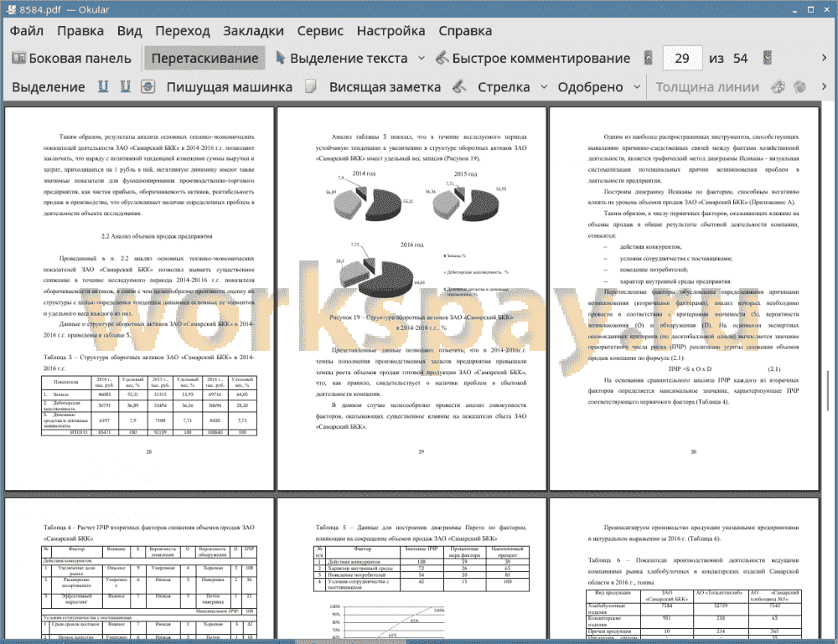Switch to Перетаскивание browse mode
This screenshot has height=644, width=838.
204,59
